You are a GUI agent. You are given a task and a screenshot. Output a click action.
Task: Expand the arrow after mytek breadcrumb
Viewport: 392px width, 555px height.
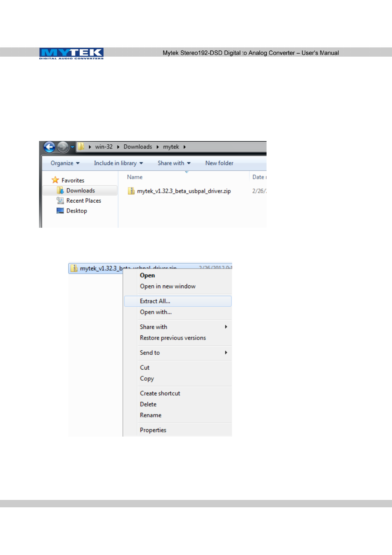click(184, 147)
